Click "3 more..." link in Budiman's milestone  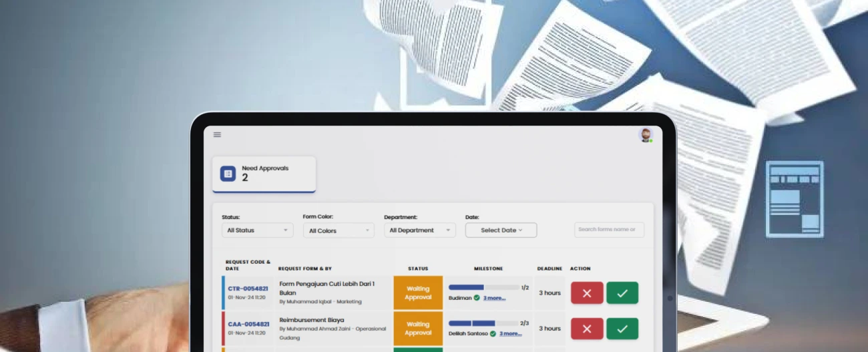[x=494, y=298]
